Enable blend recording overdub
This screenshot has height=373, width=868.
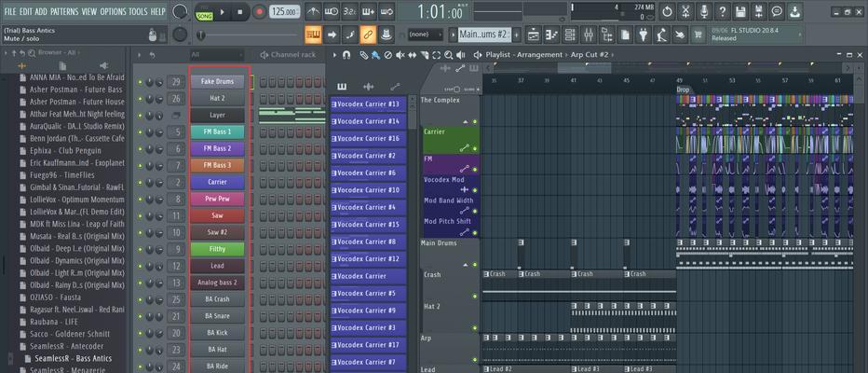pos(368,11)
